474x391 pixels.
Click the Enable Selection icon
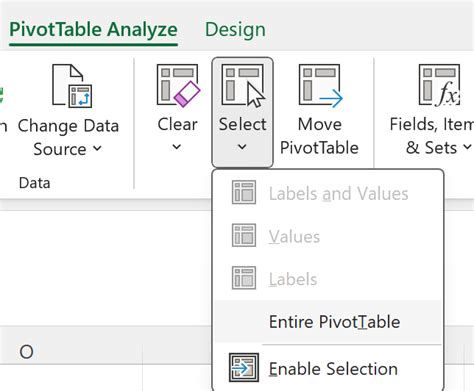click(244, 367)
